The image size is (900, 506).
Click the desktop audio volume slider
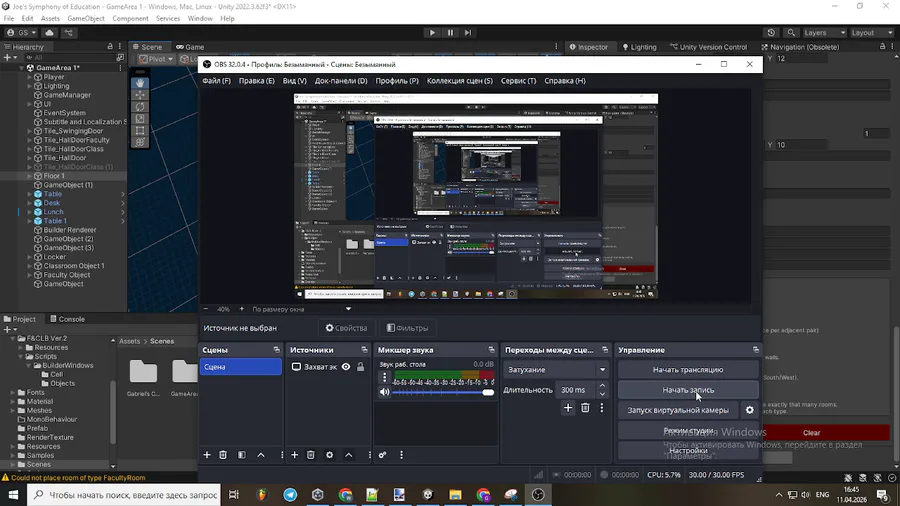443,392
